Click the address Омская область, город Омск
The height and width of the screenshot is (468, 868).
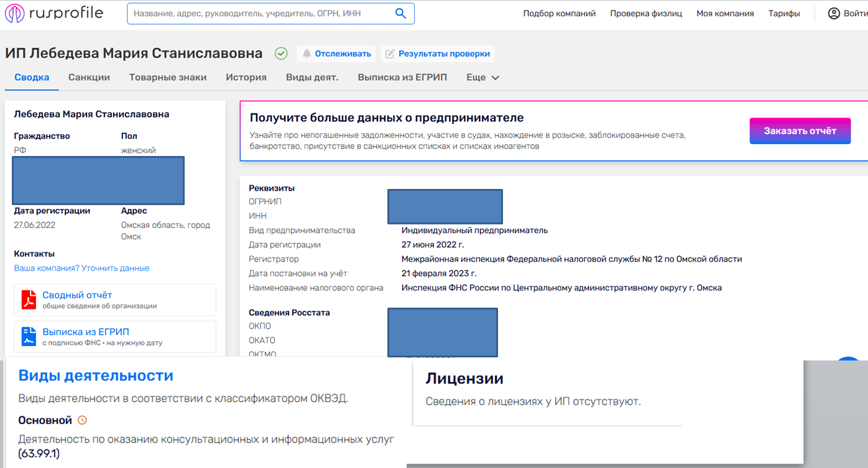tap(165, 231)
